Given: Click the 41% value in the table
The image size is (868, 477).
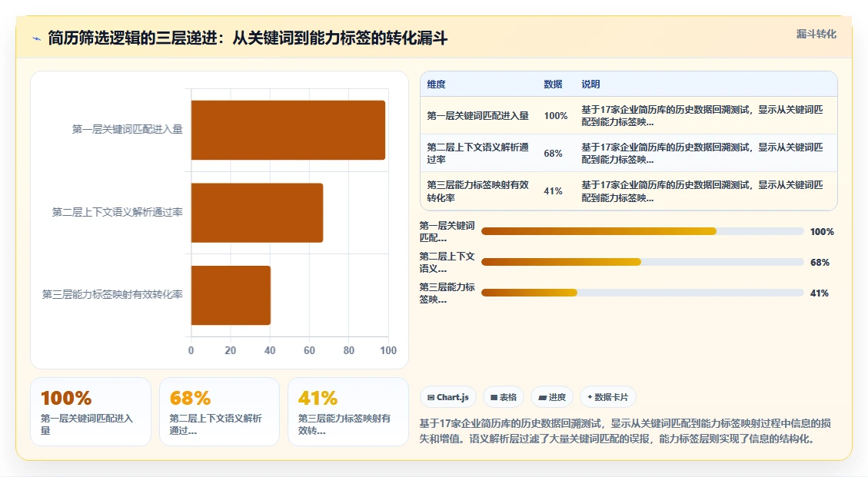Looking at the screenshot, I should click(553, 191).
